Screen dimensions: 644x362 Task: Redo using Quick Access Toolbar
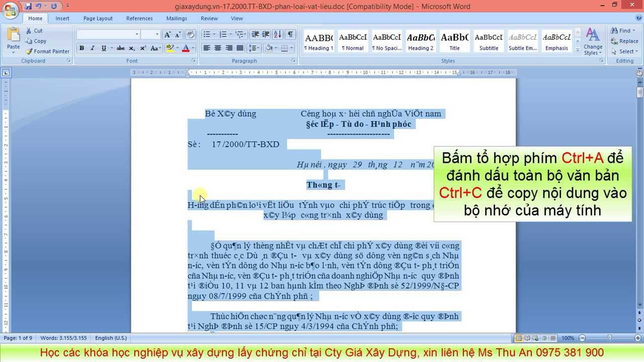click(54, 7)
